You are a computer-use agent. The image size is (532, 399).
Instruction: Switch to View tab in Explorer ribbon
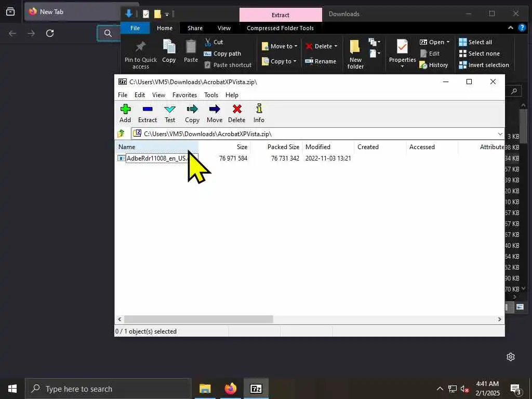[x=224, y=28]
